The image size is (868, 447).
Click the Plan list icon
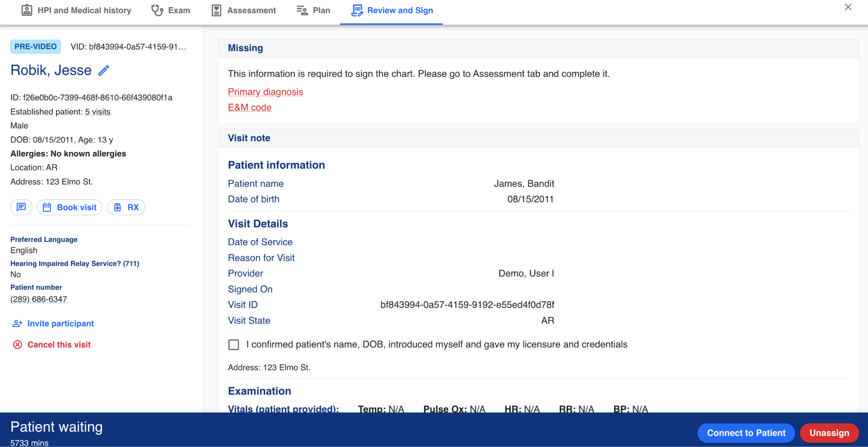pos(302,10)
